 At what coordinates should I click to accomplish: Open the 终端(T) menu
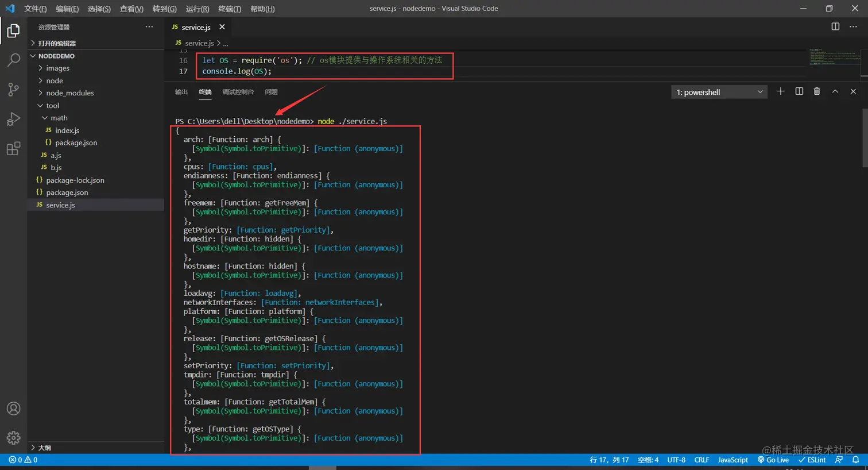[x=230, y=9]
